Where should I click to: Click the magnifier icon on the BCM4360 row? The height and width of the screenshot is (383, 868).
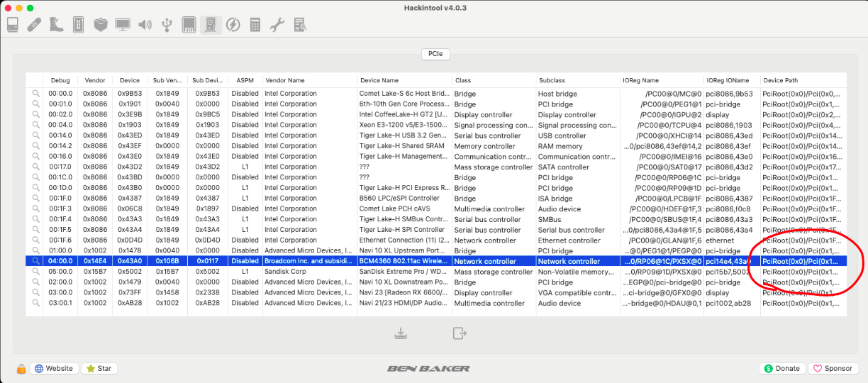click(35, 261)
